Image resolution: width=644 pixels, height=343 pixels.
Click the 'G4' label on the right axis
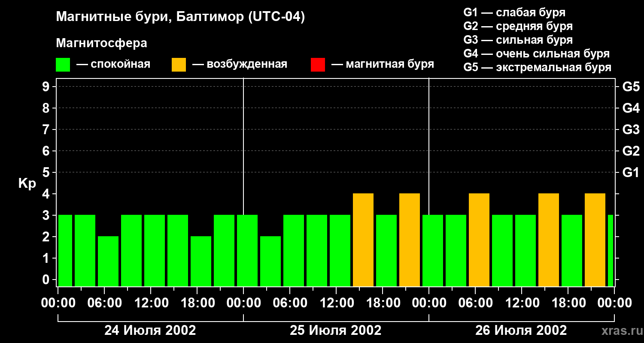(631, 108)
